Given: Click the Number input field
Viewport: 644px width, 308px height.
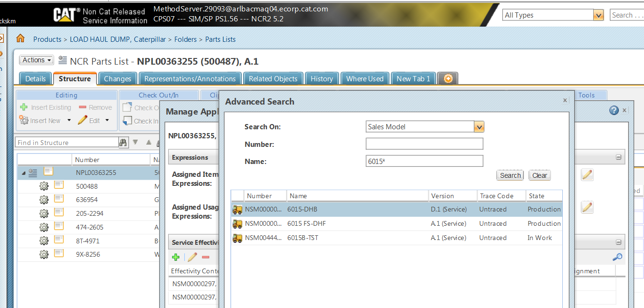Looking at the screenshot, I should point(424,144).
